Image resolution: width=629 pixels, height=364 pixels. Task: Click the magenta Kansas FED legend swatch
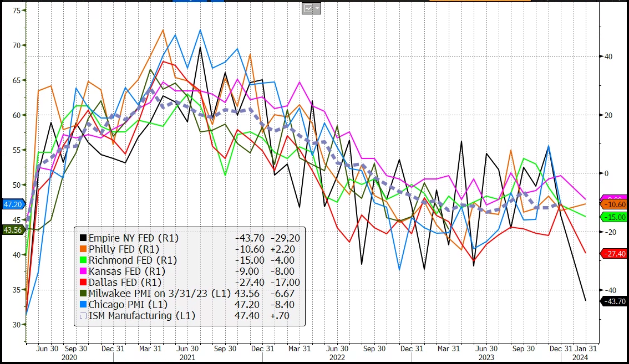pyautogui.click(x=83, y=271)
